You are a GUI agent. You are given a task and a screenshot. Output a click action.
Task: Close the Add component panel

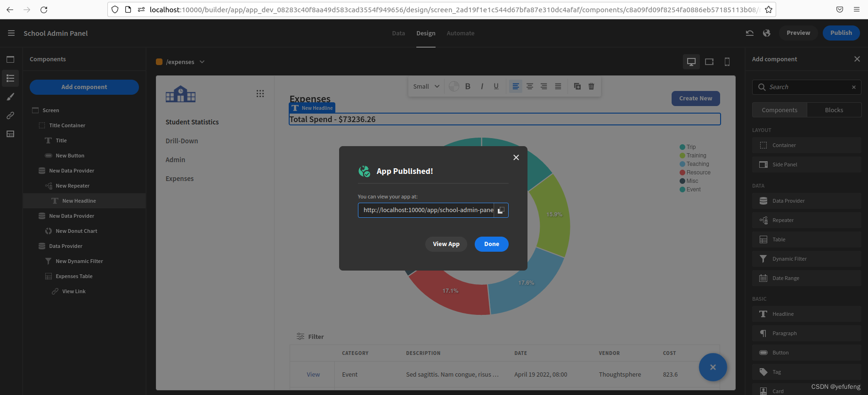857,59
